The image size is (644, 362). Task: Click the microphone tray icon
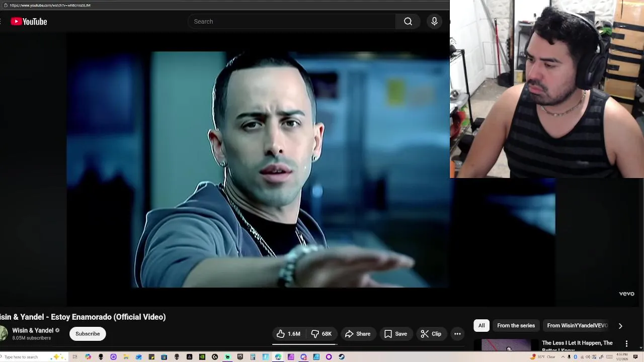point(569,357)
